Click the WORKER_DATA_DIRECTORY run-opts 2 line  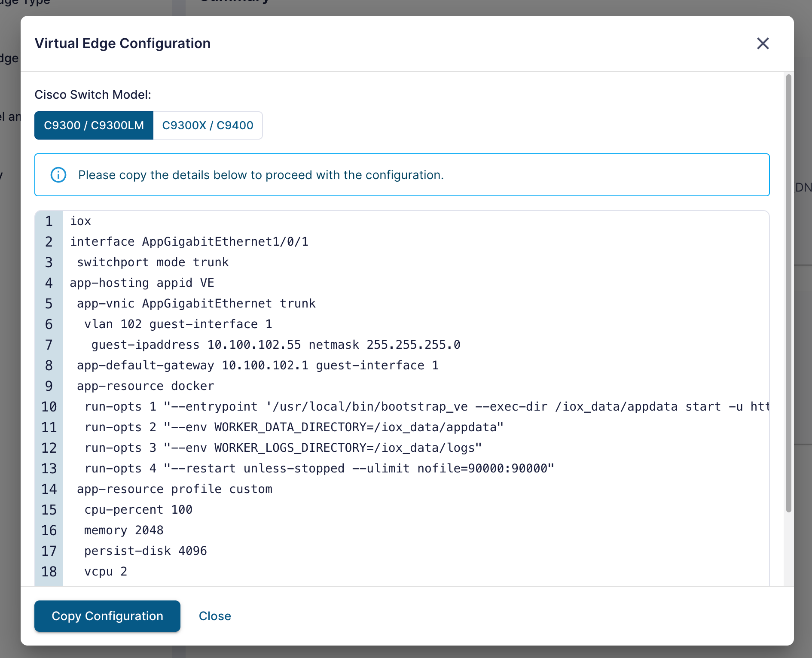coord(294,427)
